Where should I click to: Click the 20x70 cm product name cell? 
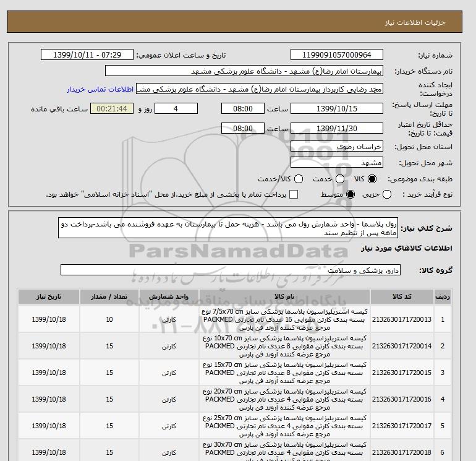284,399
